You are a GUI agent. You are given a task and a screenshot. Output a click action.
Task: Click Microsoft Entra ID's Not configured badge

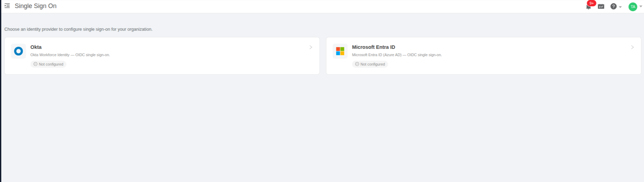coord(370,64)
